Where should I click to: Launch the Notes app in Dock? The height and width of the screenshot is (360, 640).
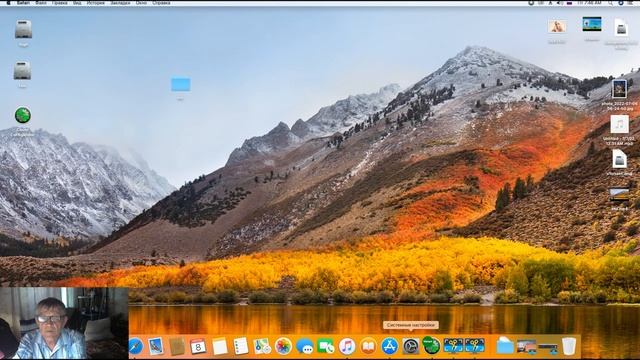click(x=220, y=346)
